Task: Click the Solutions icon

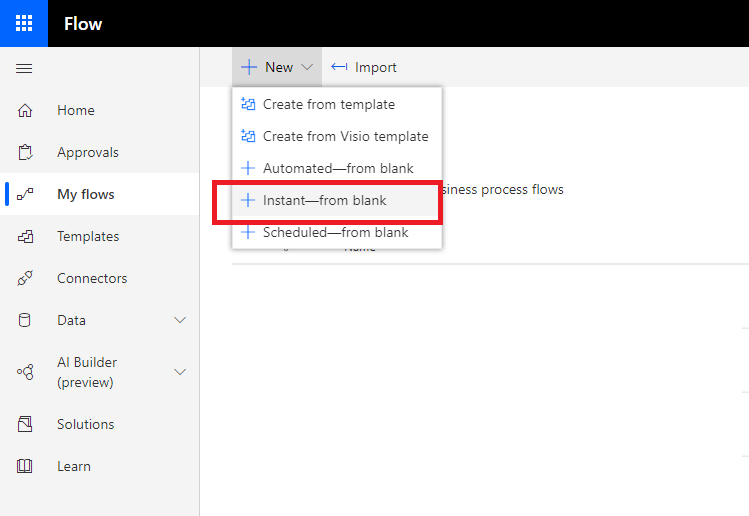Action: tap(25, 424)
